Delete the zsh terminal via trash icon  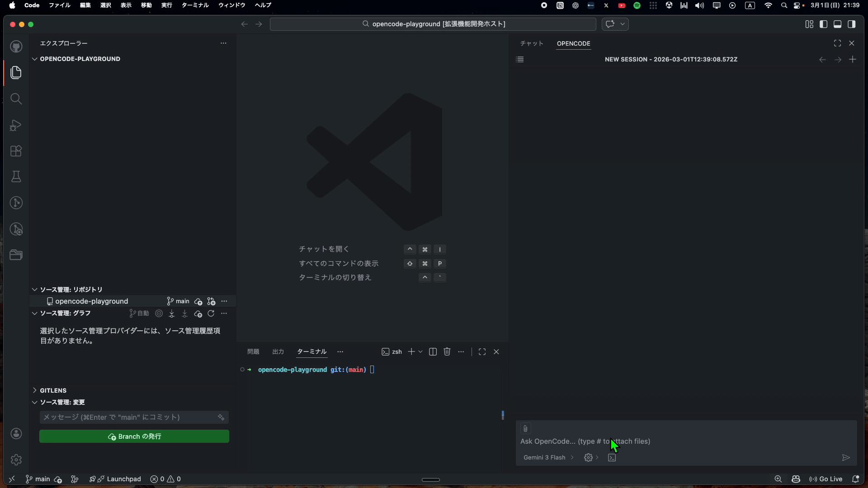click(x=447, y=352)
